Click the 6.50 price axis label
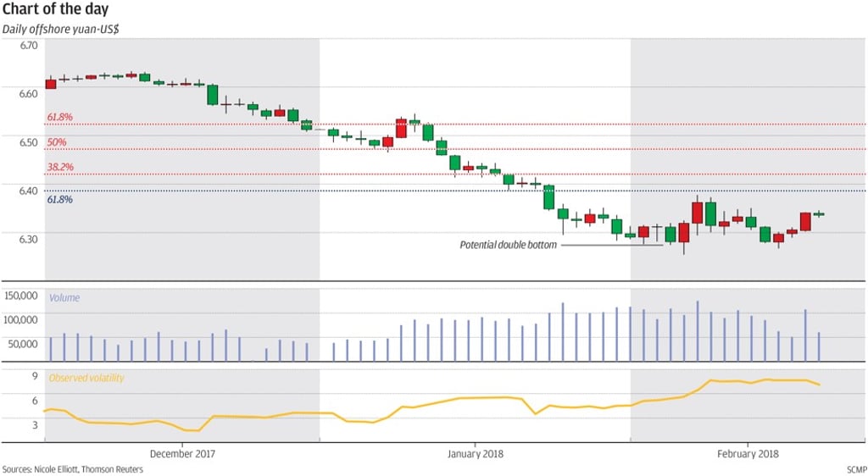Viewport: 868px width, 476px height. coord(29,142)
